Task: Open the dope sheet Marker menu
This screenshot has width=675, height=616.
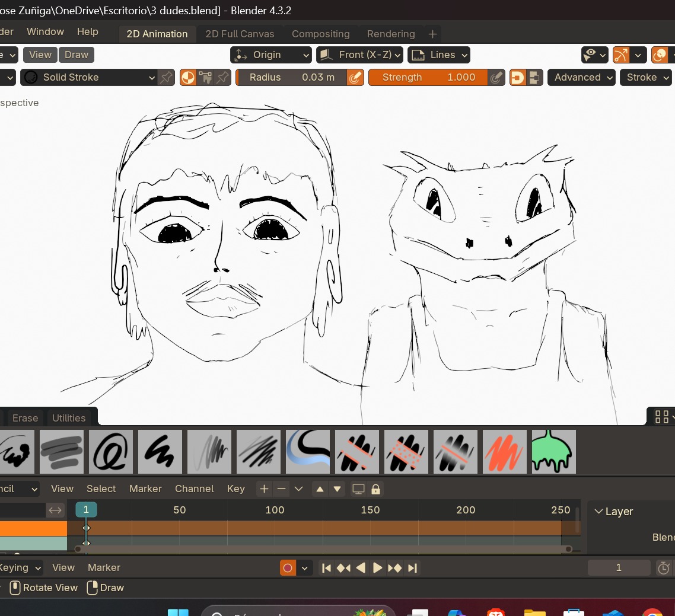Action: coord(145,489)
